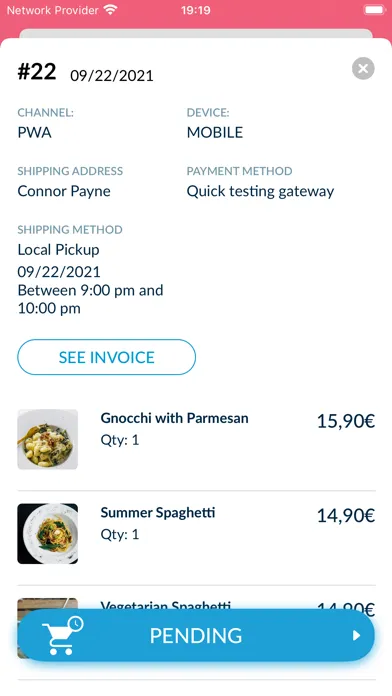The image size is (392, 696).
Task: Tap the Local Pickup shipping method
Action: coord(58,249)
